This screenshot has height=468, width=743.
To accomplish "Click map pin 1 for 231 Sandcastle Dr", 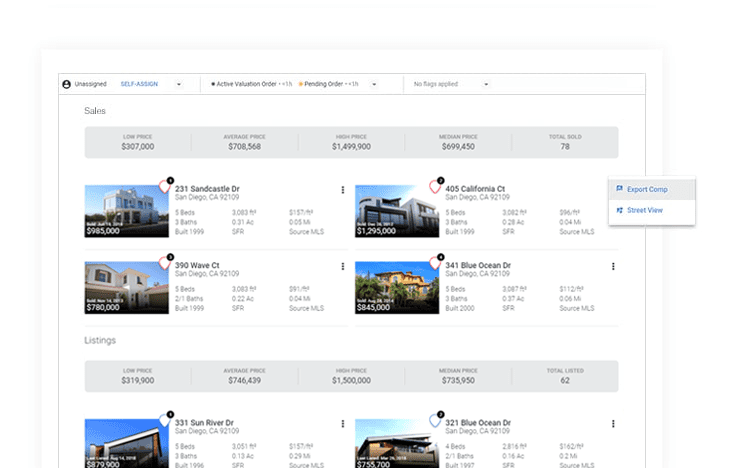I will pos(165,186).
